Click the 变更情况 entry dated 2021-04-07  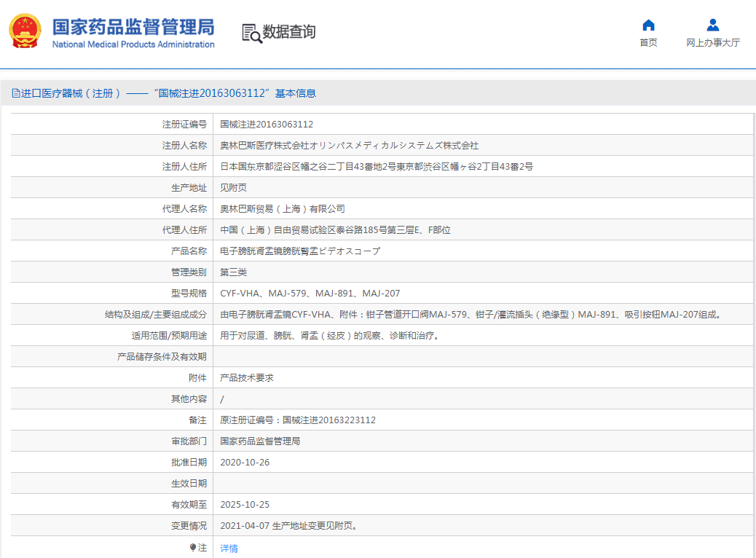(288, 526)
